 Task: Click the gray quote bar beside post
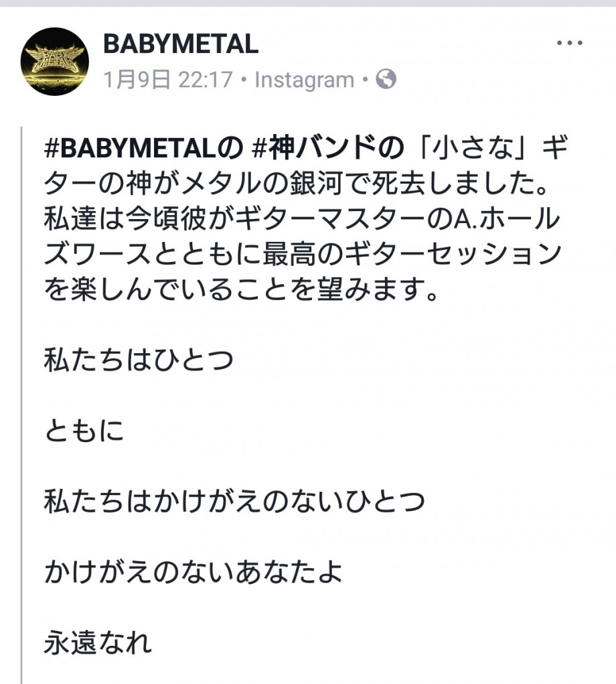[21, 405]
